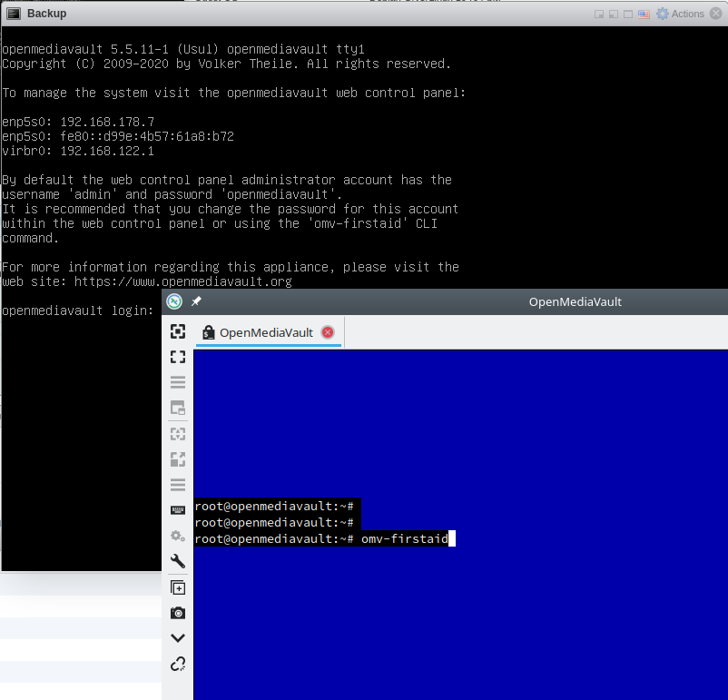Click the 'omv-firstaid' CLI text in the Backup console
The image size is (728, 700).
(373, 223)
